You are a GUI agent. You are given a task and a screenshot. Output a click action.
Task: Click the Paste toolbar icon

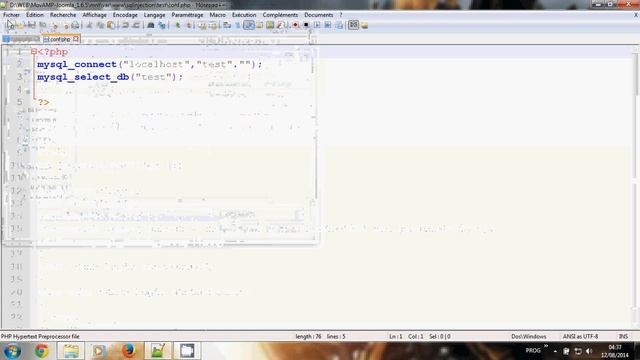[x=111, y=25]
